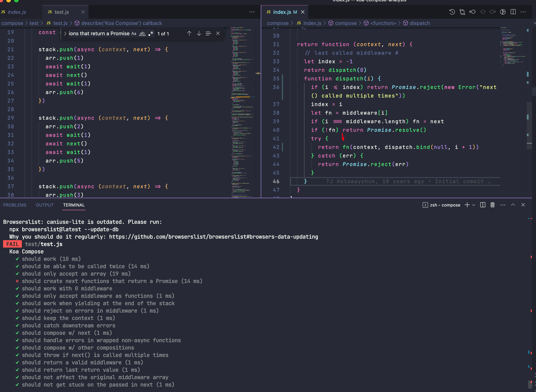Screen dimensions: 536x392
Task: Click Find in Selection icon
Action: (208, 33)
